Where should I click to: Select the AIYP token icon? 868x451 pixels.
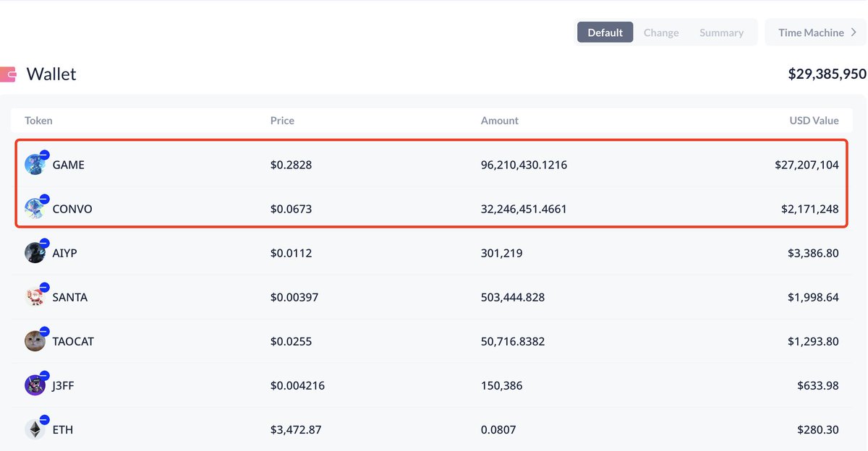click(x=34, y=252)
